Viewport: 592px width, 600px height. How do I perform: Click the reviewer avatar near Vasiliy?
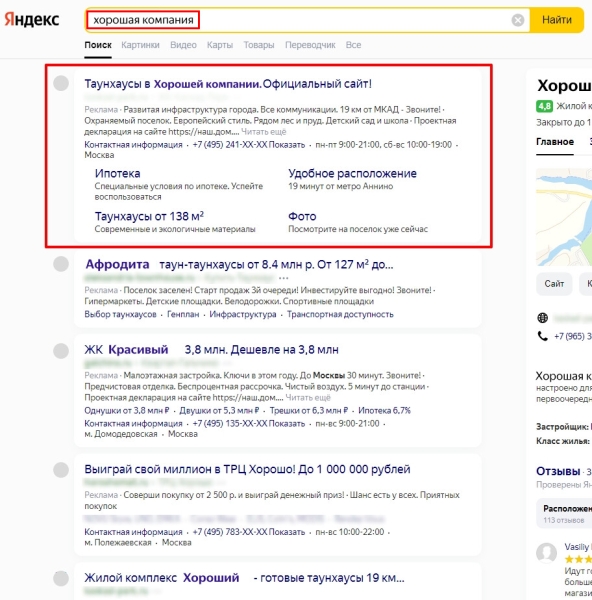(546, 553)
